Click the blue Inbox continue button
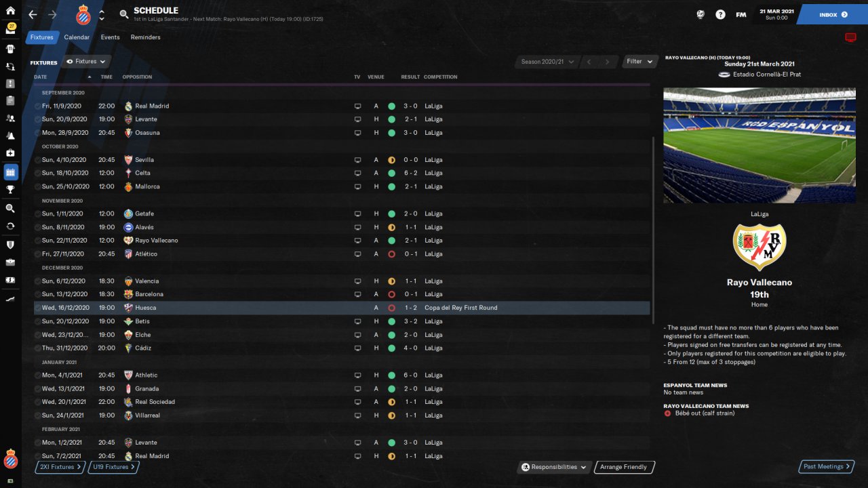 coord(833,14)
